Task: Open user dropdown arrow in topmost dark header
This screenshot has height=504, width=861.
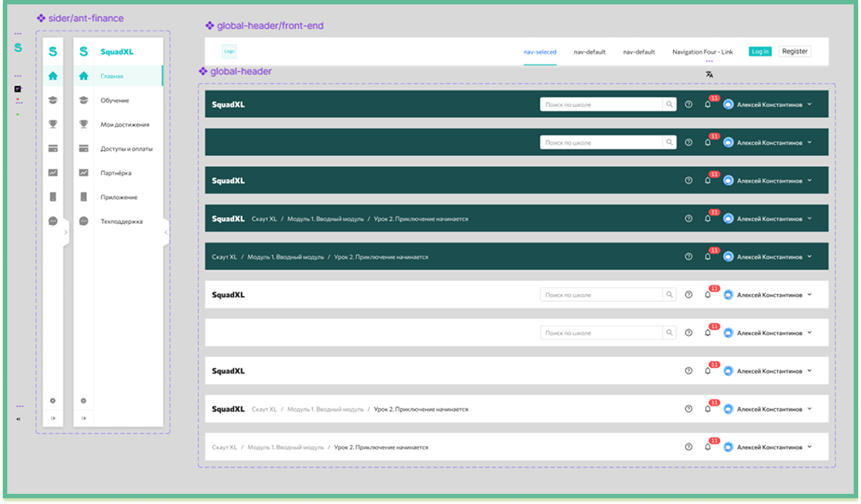Action: [x=809, y=104]
